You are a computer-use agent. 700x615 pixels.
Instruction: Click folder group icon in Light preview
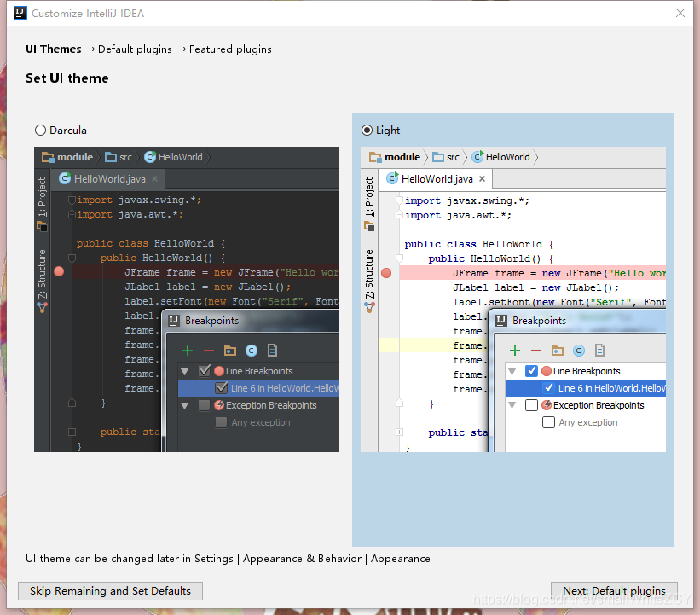point(557,351)
